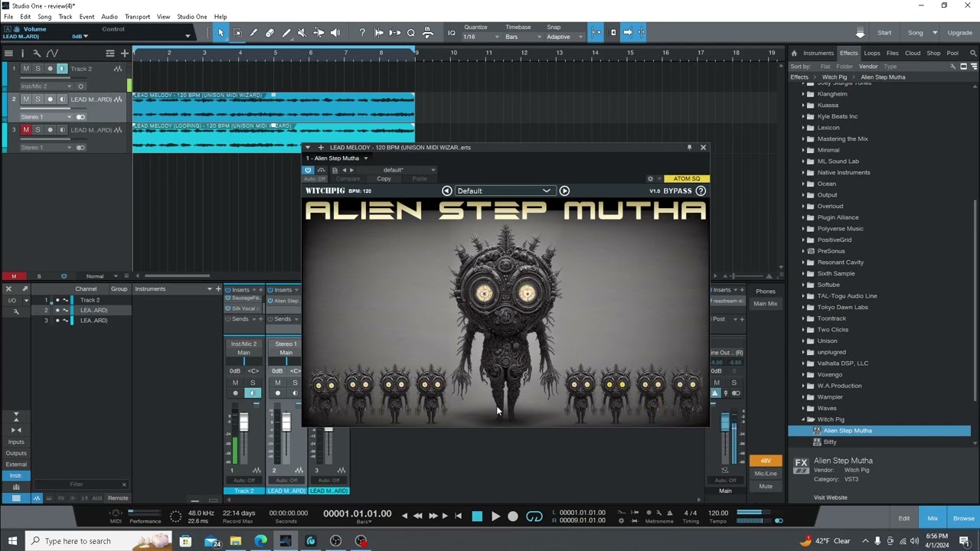Record-arm track 2 LEAD M..ARD)

tap(51, 99)
